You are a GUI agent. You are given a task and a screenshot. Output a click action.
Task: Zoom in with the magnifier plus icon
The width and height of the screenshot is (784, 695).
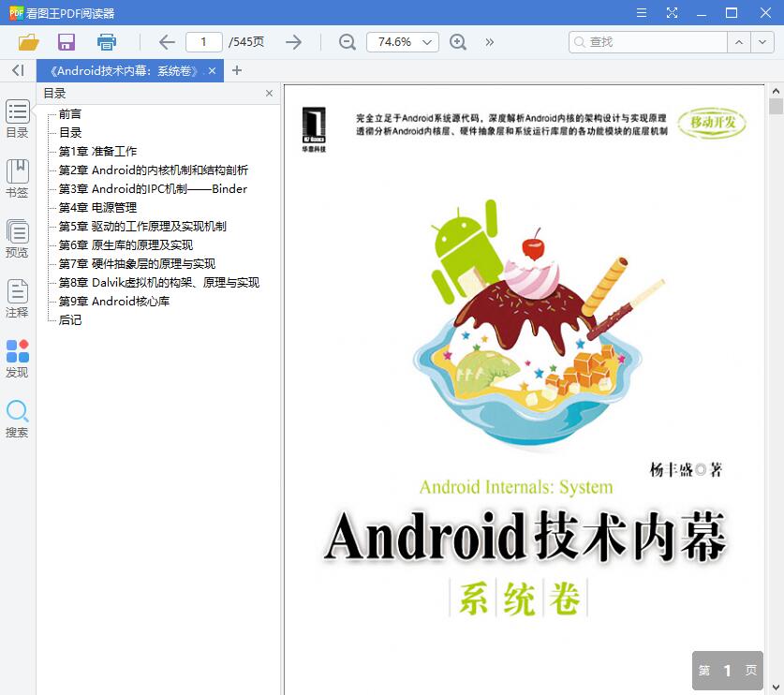point(456,42)
